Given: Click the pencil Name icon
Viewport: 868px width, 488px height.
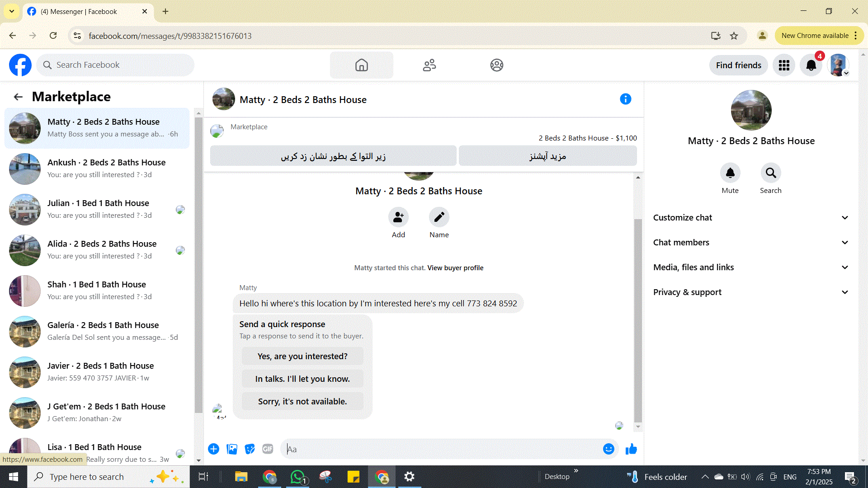Looking at the screenshot, I should (439, 217).
